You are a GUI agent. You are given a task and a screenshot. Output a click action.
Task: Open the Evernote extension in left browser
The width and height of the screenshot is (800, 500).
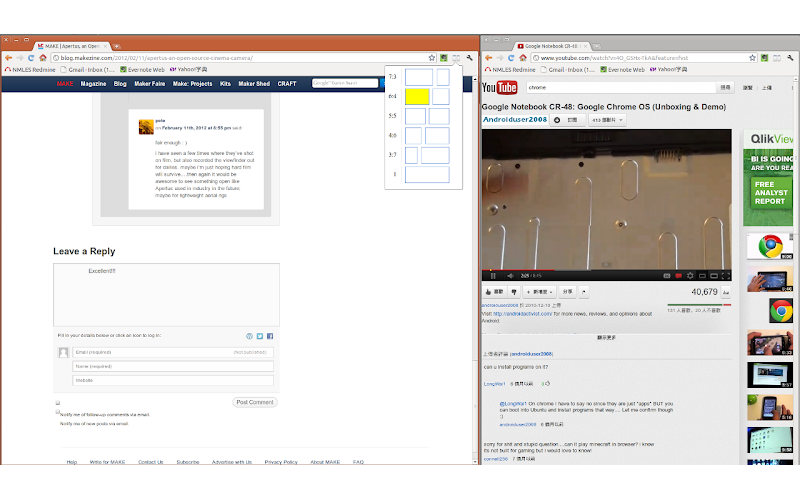click(444, 58)
